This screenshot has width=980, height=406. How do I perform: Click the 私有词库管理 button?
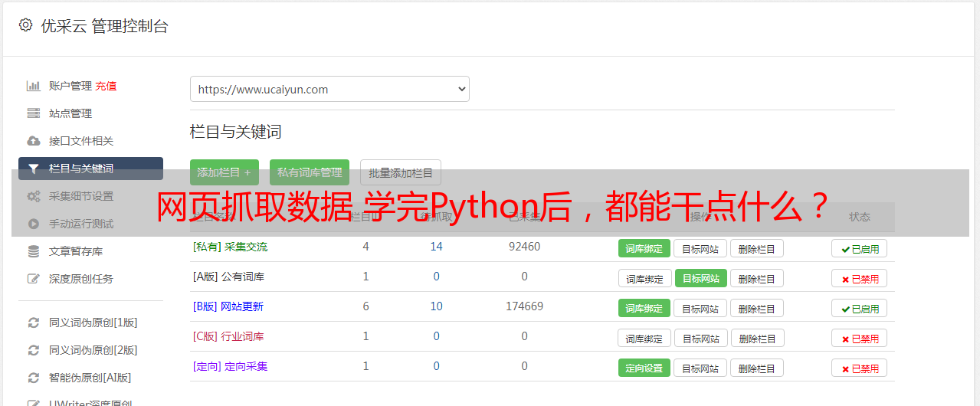[310, 172]
